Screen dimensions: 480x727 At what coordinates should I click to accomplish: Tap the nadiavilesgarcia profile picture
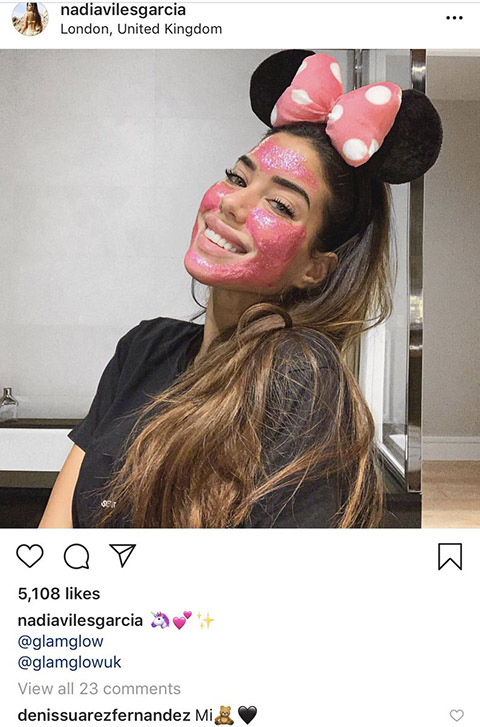30,19
